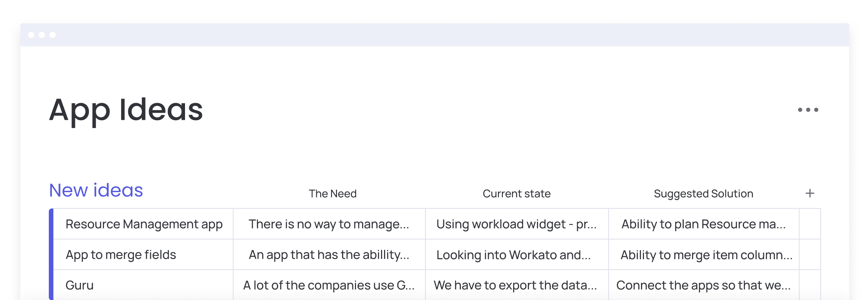Click the App Ideas board title

pos(126,110)
